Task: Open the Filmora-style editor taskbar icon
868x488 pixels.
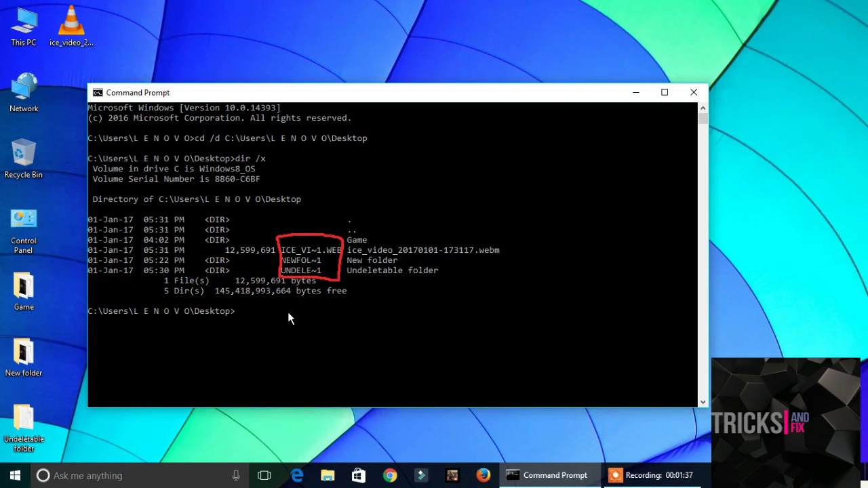Action: 421,475
